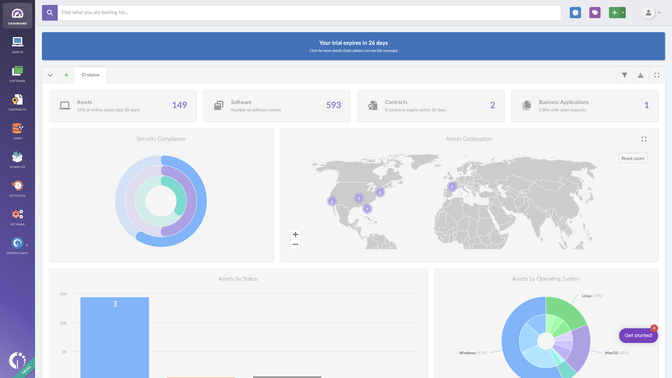Open the Software section in the sidebar
The image size is (672, 378).
click(x=17, y=73)
